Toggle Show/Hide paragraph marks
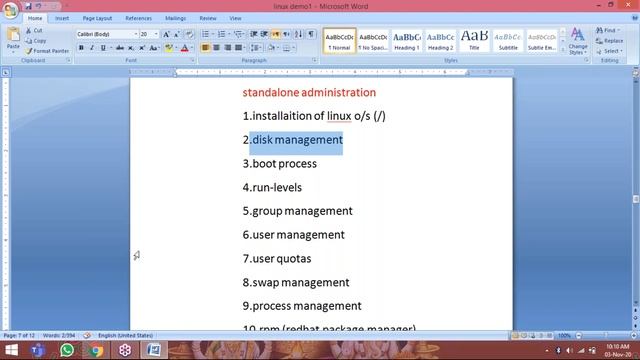Image resolution: width=640 pixels, height=360 pixels. click(x=311, y=34)
